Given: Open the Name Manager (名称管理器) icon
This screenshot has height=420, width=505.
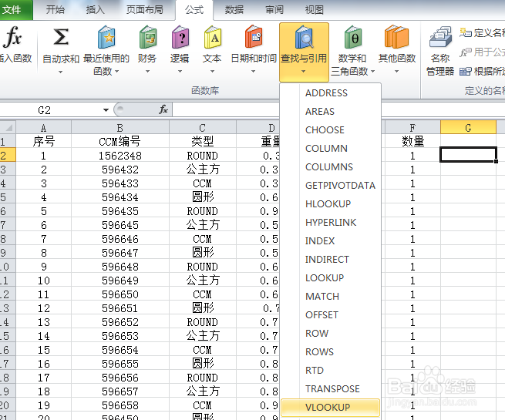Looking at the screenshot, I should click(440, 37).
